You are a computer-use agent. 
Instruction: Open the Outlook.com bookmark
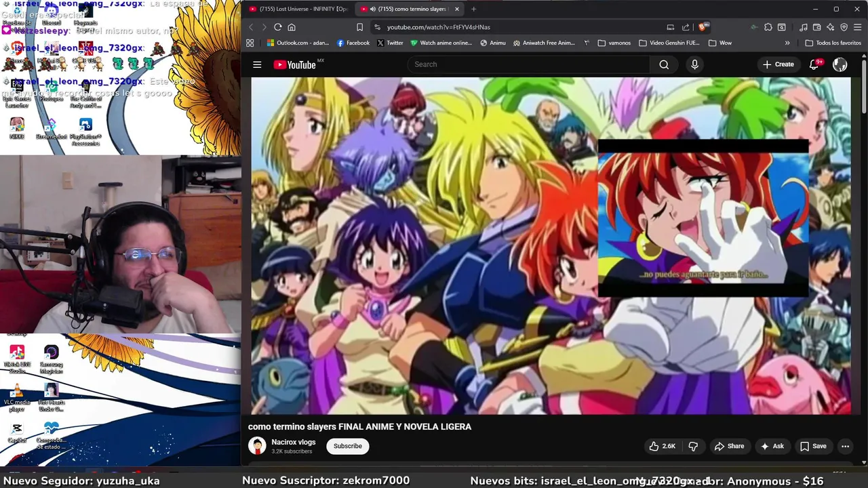(x=298, y=43)
